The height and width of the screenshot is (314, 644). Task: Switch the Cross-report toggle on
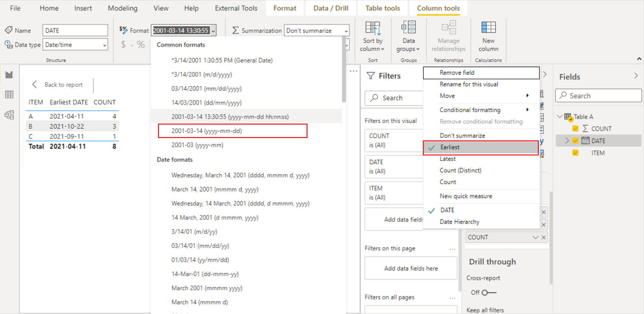pos(489,293)
